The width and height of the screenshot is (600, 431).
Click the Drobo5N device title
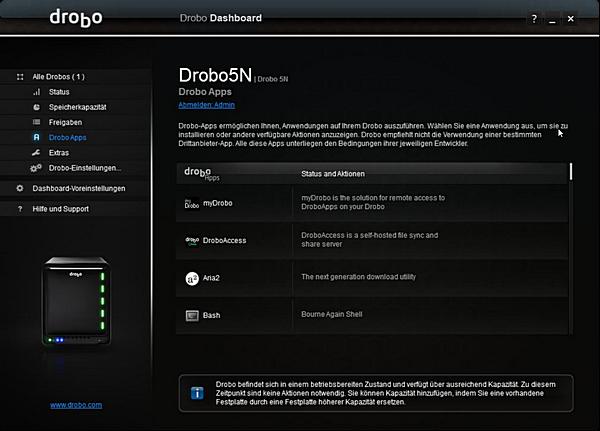[x=215, y=75]
